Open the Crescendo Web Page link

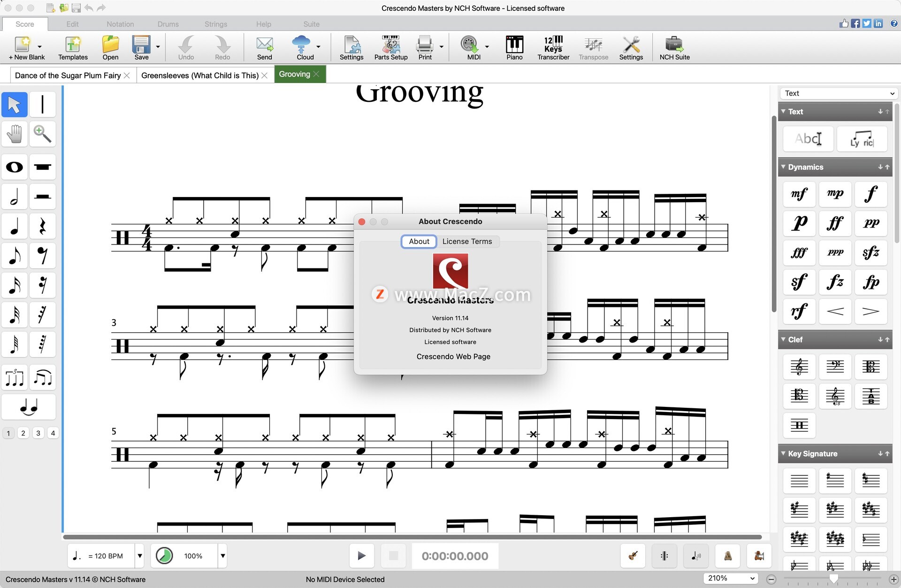(x=453, y=357)
